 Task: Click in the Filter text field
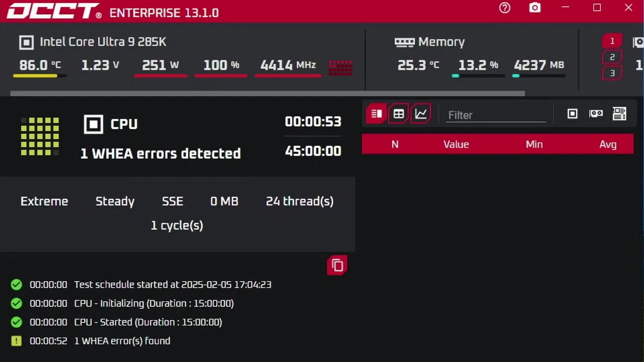pyautogui.click(x=496, y=115)
